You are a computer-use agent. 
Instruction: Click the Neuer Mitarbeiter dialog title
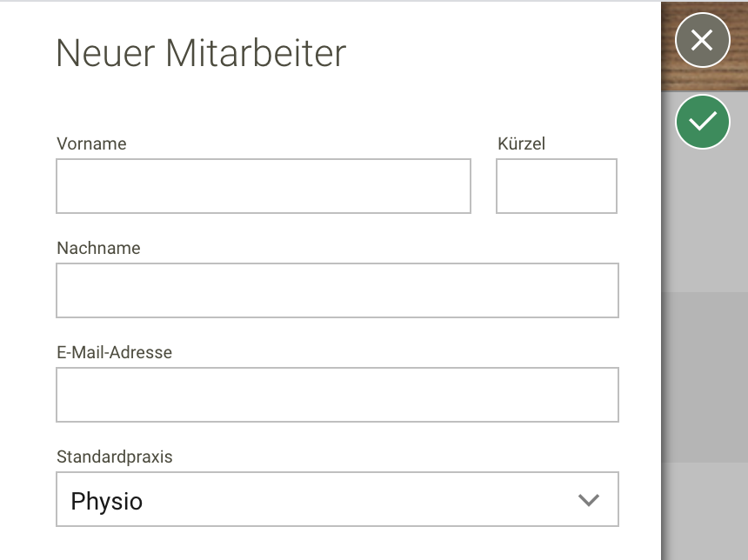tap(200, 52)
